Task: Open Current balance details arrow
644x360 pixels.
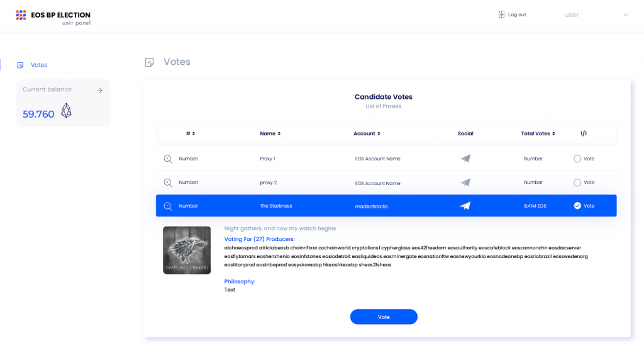Action: coord(99,91)
